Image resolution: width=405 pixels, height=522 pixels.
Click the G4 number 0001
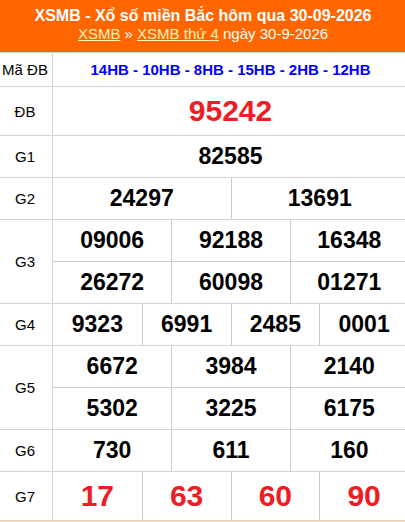(364, 324)
